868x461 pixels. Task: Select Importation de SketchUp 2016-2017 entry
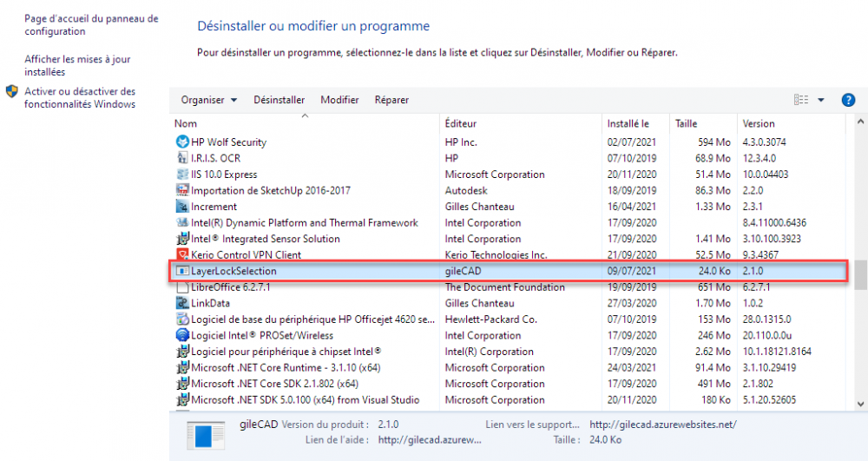(271, 190)
